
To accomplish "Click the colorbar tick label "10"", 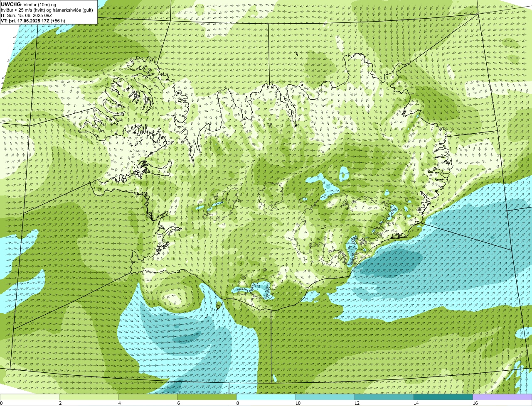I will click(x=298, y=403).
